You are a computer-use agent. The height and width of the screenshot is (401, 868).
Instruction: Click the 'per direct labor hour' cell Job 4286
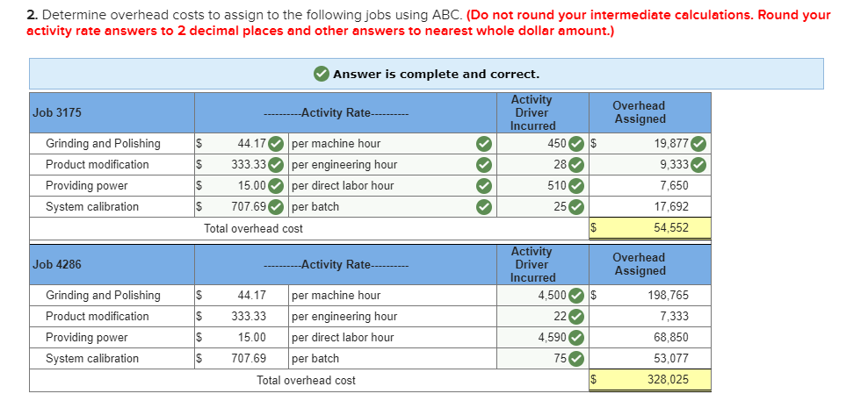coord(392,338)
